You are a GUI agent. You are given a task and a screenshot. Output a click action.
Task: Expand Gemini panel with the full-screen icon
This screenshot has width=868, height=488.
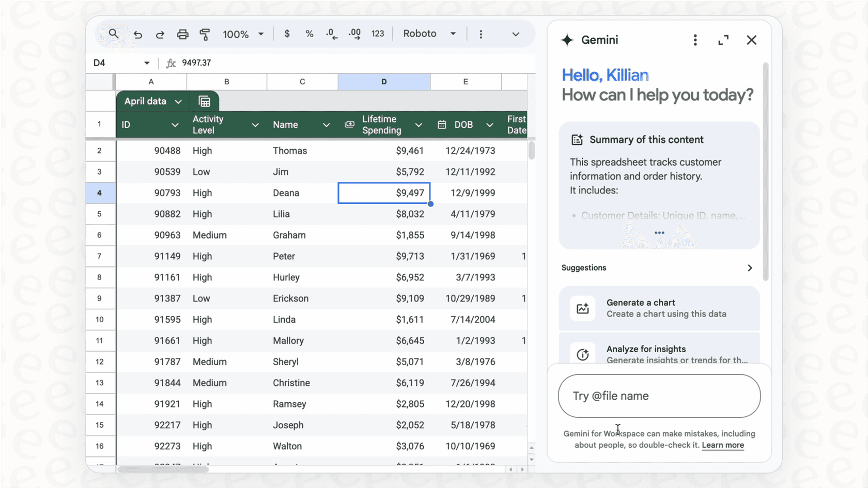click(723, 40)
